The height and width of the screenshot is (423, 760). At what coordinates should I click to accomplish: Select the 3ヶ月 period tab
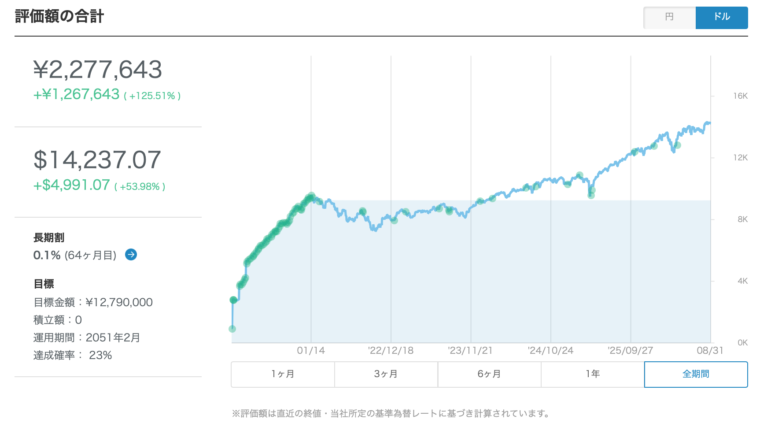pos(386,374)
